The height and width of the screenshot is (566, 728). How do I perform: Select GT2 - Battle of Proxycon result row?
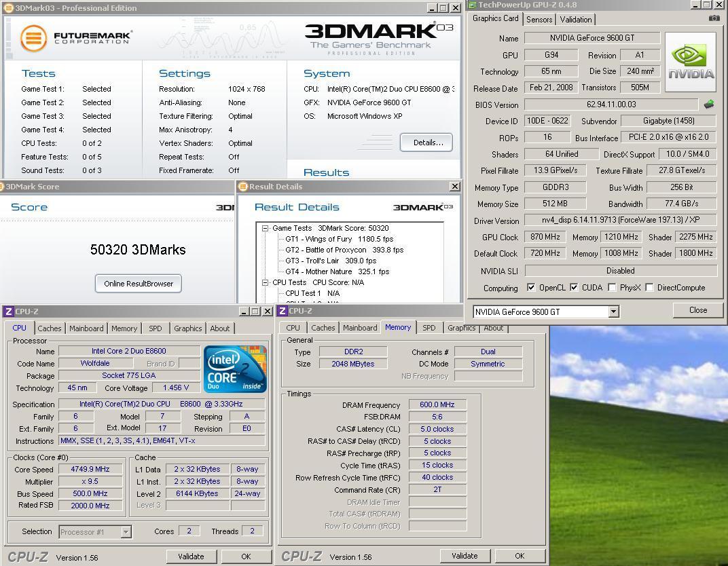(x=344, y=250)
